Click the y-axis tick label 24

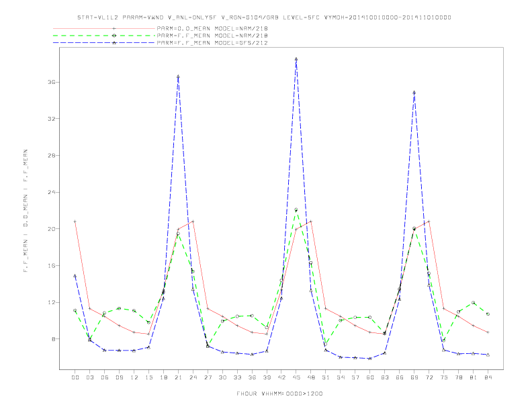[x=52, y=192]
